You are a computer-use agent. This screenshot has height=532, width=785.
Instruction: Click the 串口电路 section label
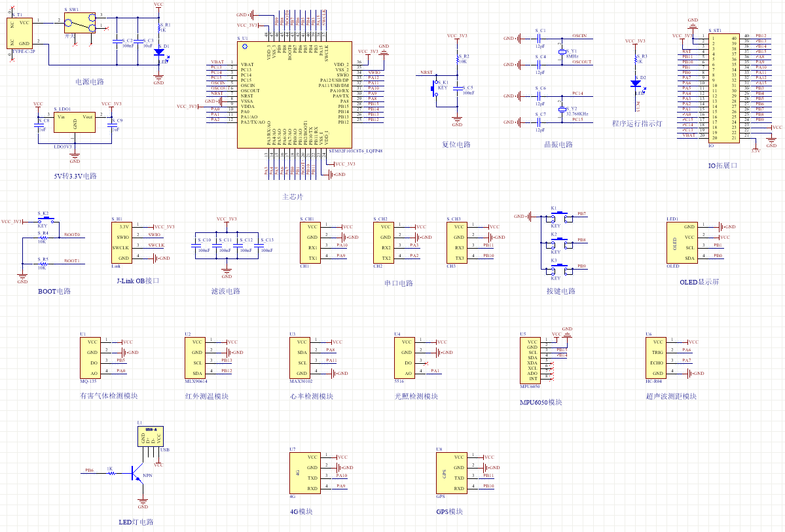point(399,283)
